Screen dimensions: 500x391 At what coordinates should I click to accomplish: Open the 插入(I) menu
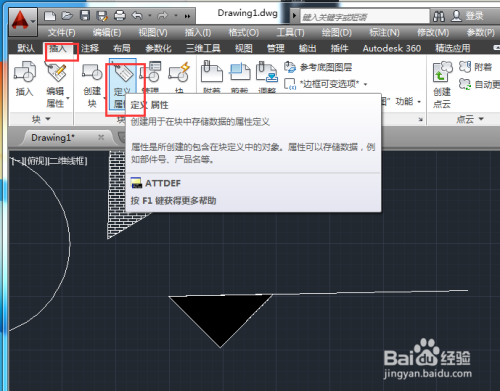pos(198,33)
